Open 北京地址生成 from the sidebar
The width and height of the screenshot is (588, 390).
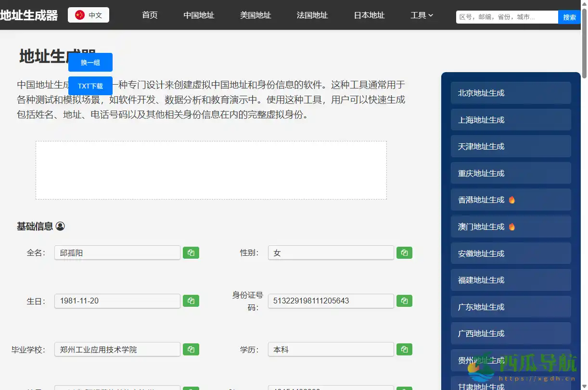point(511,93)
